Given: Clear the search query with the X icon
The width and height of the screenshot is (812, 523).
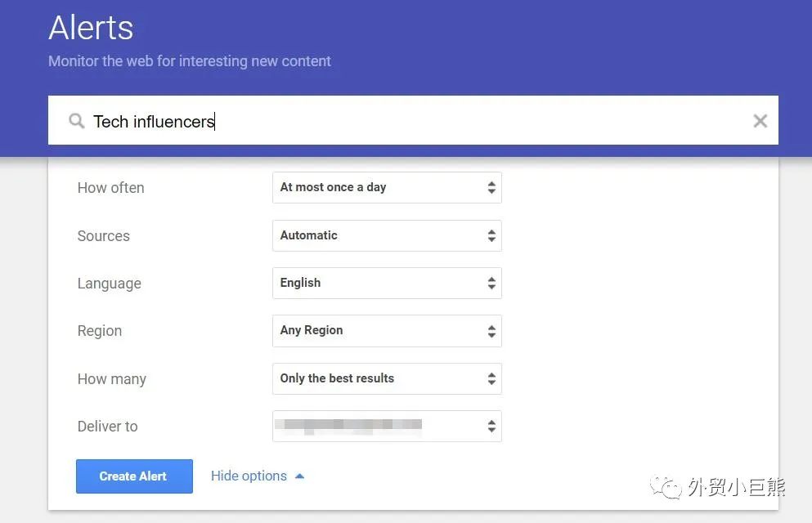Looking at the screenshot, I should [x=760, y=121].
